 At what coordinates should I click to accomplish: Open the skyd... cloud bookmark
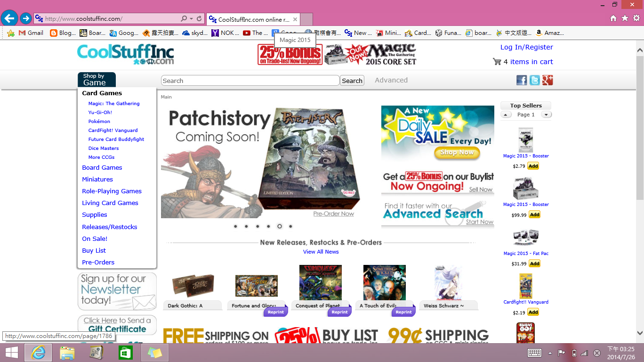[194, 33]
